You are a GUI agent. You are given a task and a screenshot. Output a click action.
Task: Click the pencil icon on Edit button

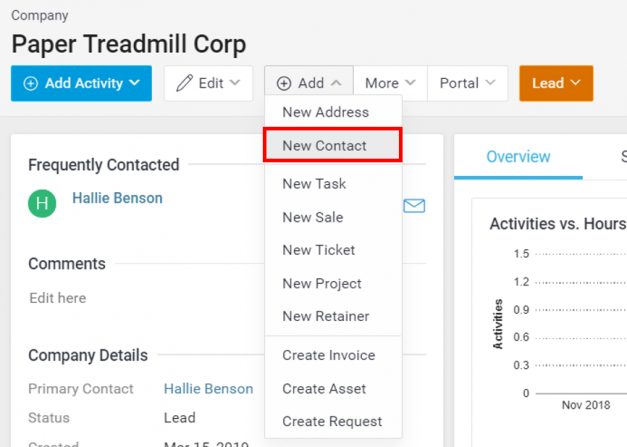[x=184, y=83]
